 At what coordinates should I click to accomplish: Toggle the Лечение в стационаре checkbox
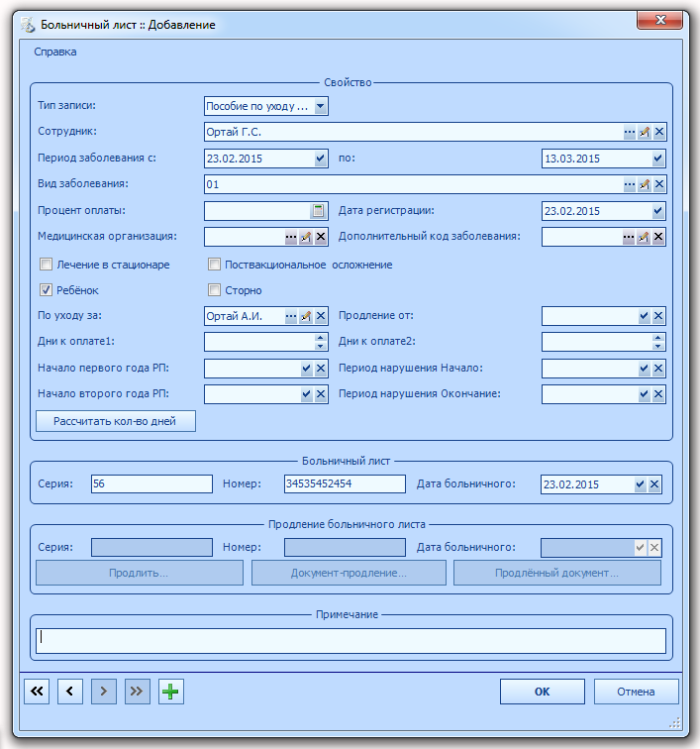click(46, 265)
